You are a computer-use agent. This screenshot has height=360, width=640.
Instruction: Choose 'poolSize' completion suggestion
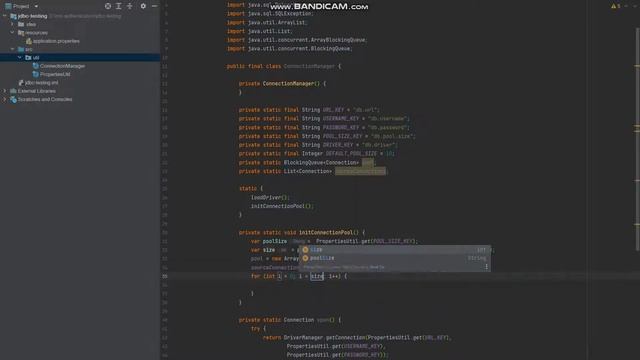395,258
